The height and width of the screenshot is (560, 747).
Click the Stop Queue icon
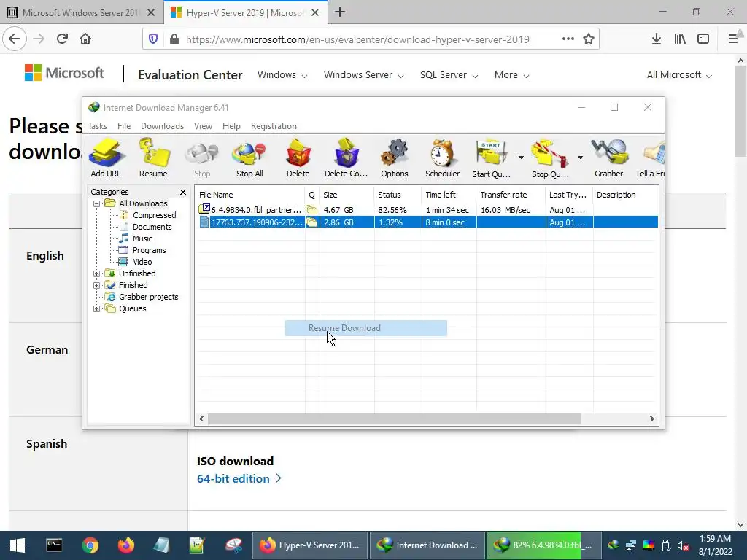(x=550, y=158)
